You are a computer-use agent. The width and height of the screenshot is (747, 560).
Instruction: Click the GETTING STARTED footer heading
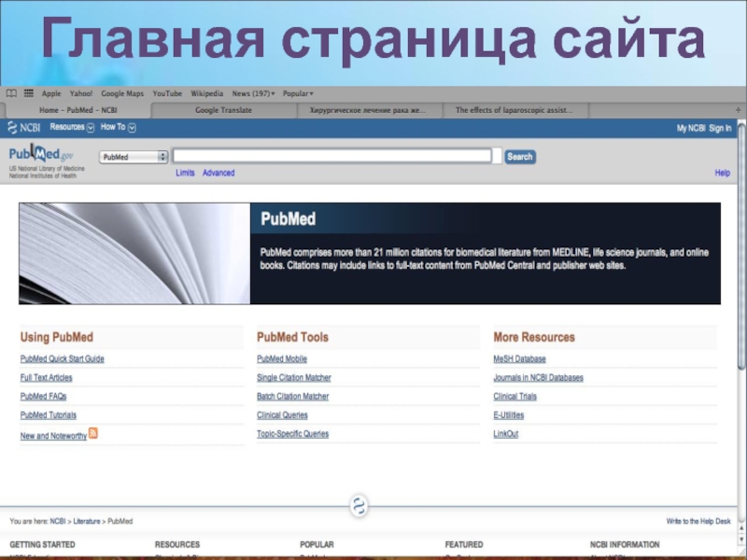click(x=42, y=544)
